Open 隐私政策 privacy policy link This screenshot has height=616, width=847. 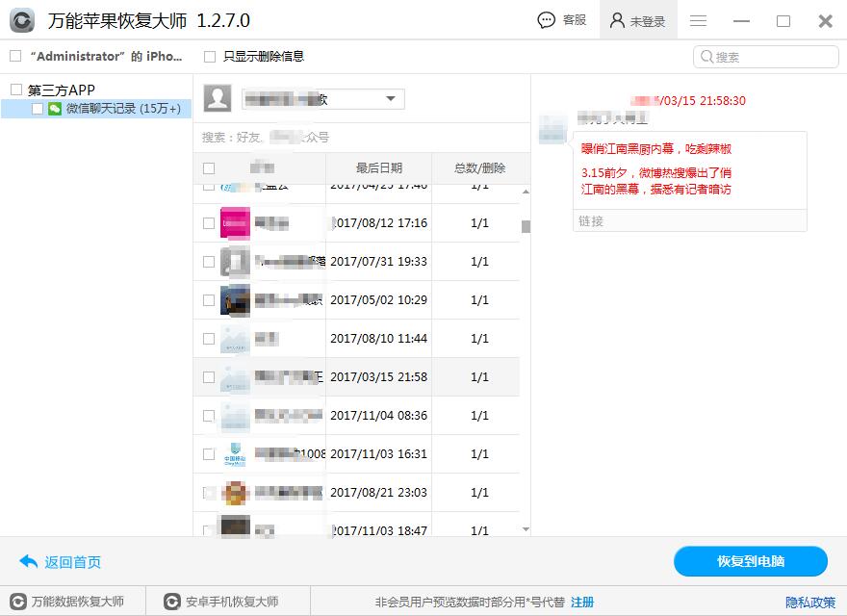(810, 602)
